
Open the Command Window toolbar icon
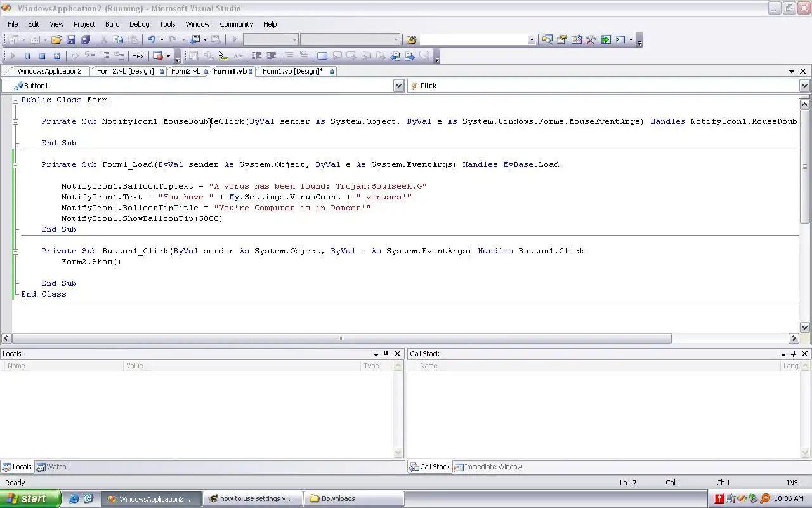click(620, 39)
